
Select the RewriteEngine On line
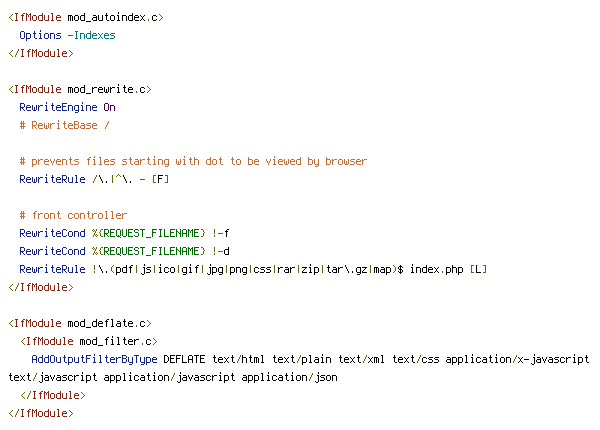pos(67,107)
